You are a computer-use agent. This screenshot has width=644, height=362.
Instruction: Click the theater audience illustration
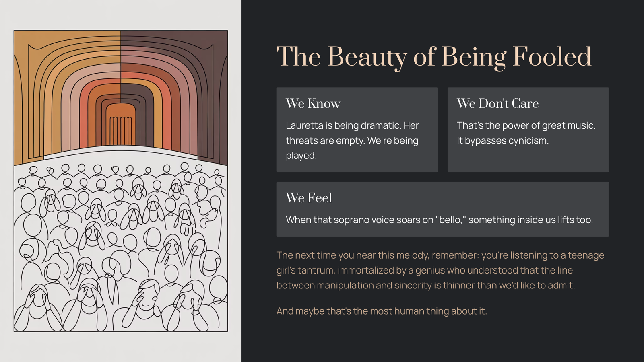(x=121, y=241)
